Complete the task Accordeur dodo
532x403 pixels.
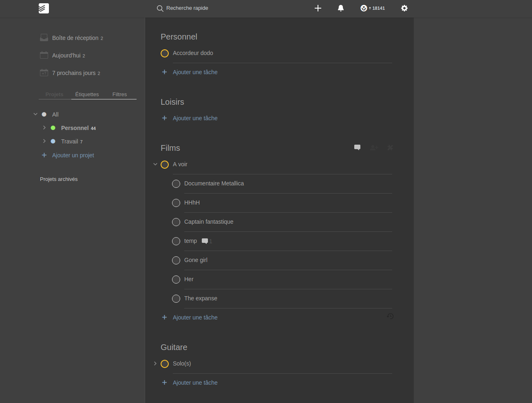164,53
